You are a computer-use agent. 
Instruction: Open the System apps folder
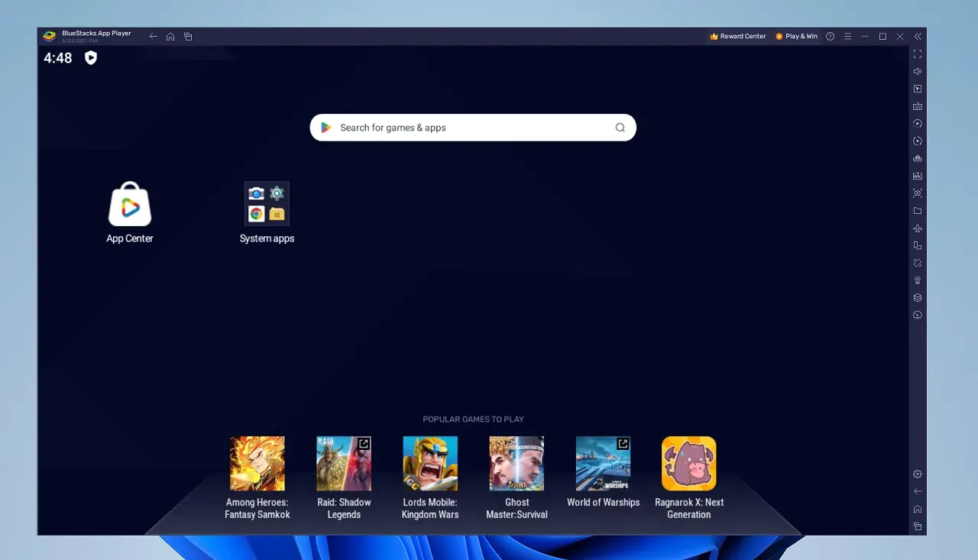[x=267, y=212]
